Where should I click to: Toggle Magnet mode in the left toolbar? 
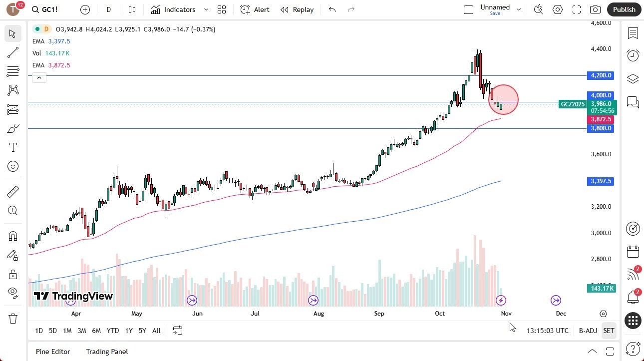(13, 236)
